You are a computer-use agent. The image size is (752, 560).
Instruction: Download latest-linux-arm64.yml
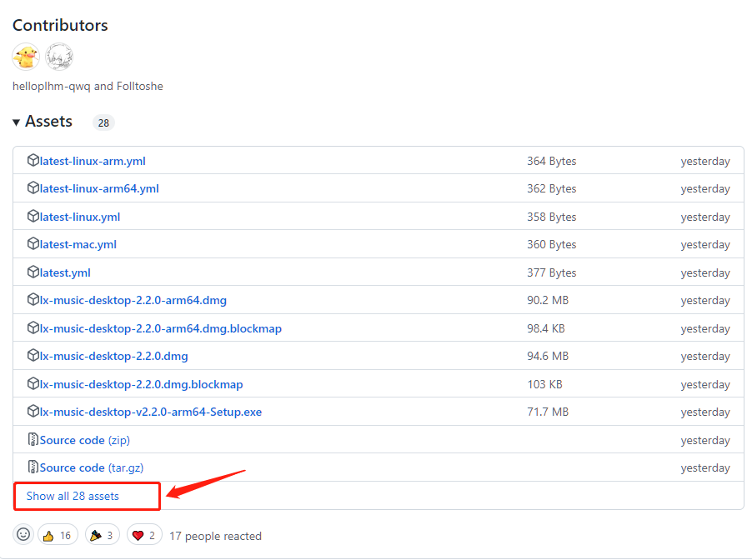[x=99, y=188]
